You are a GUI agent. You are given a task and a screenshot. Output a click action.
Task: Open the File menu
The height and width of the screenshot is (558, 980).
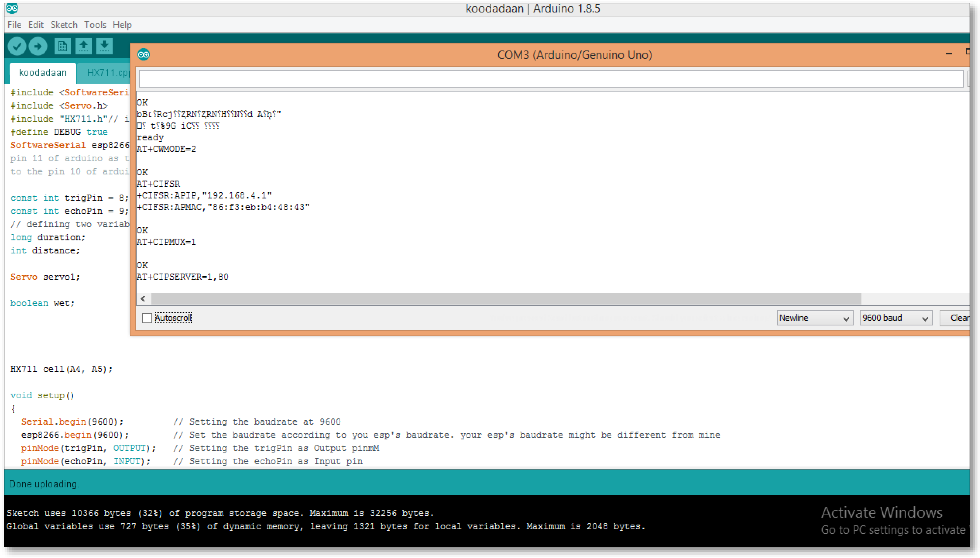pyautogui.click(x=14, y=25)
